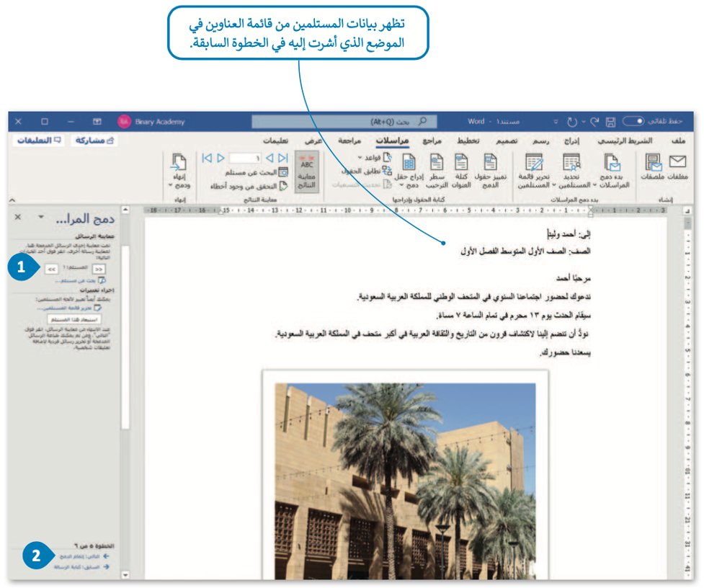704x588 pixels.
Task: Open Select Recipients (تحديد المستلمين) dropdown
Action: [571, 171]
